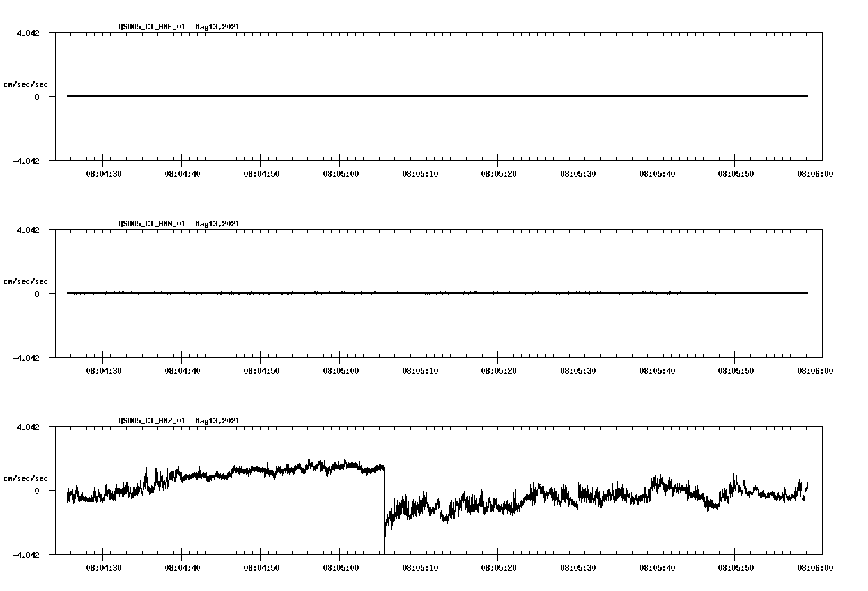Click the cm/sec/sec unit label of HNN plot

[26, 281]
